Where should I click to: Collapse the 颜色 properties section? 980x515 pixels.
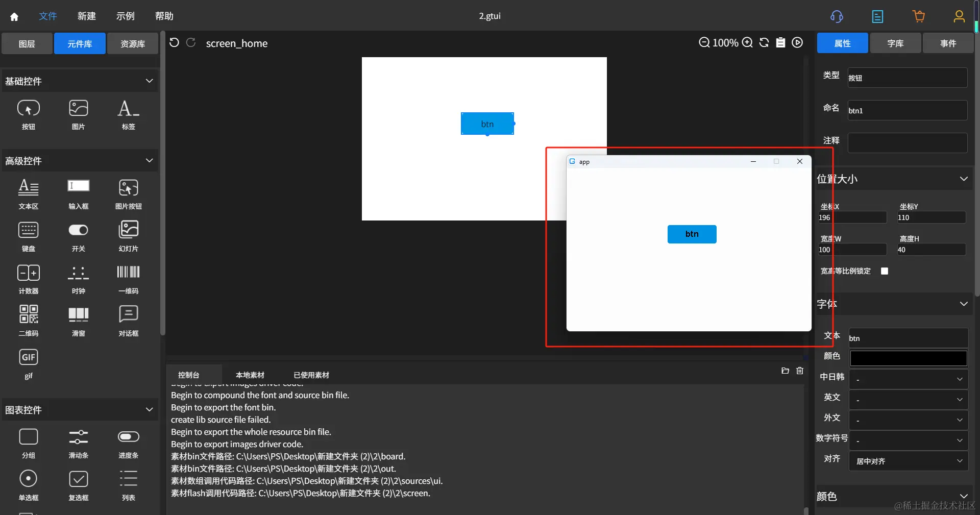coord(964,496)
